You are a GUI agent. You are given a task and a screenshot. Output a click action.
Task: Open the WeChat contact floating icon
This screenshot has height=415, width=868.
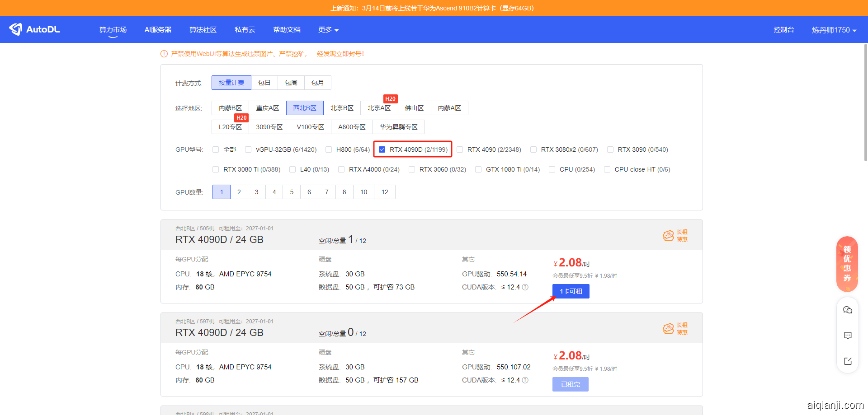(x=848, y=310)
